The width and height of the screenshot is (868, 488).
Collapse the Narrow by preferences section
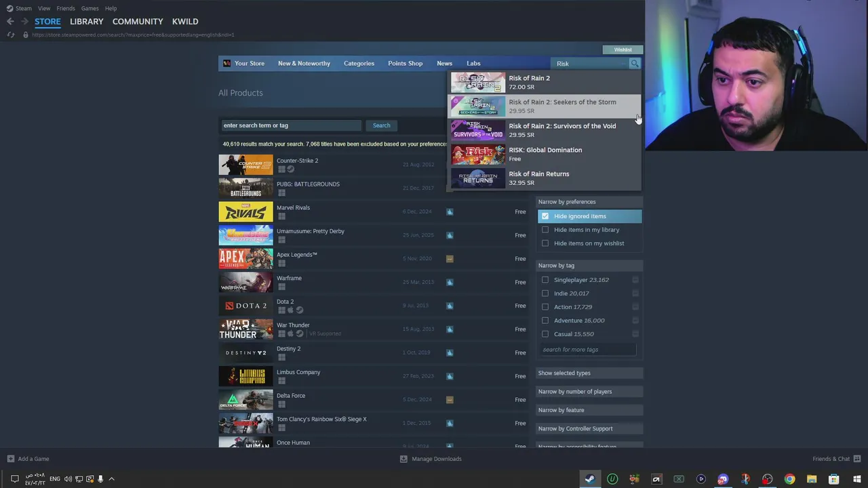click(x=589, y=202)
